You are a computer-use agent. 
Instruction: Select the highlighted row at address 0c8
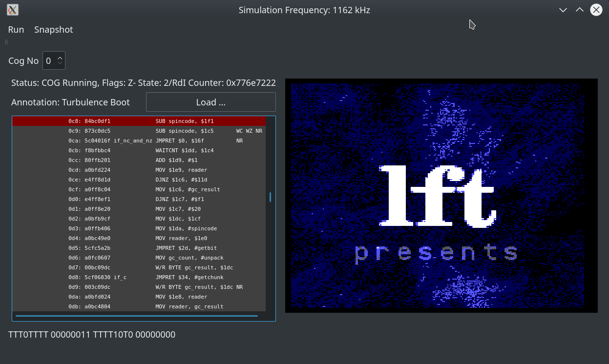[x=139, y=121]
